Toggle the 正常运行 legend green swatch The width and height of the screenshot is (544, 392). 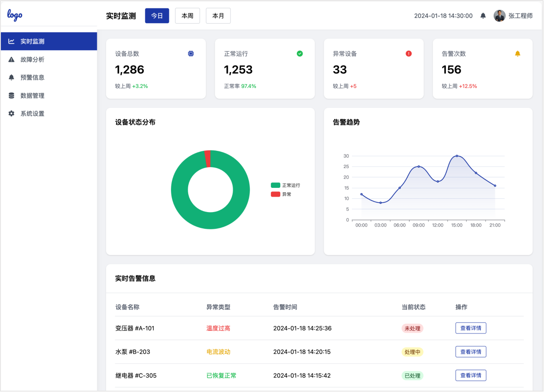click(x=275, y=186)
